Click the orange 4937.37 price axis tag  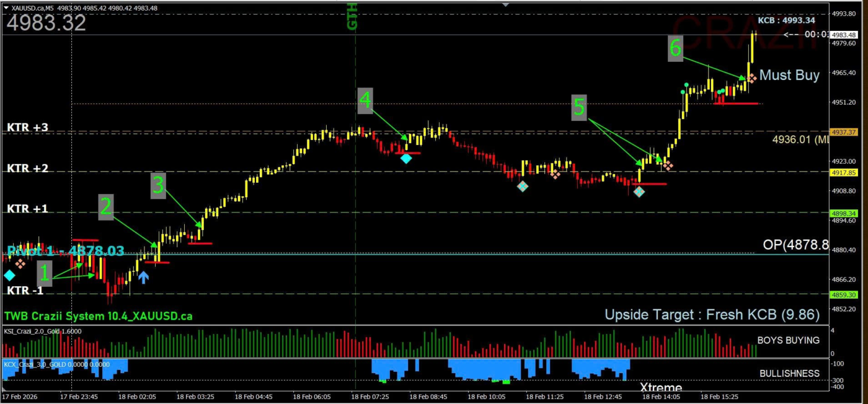[x=844, y=132]
